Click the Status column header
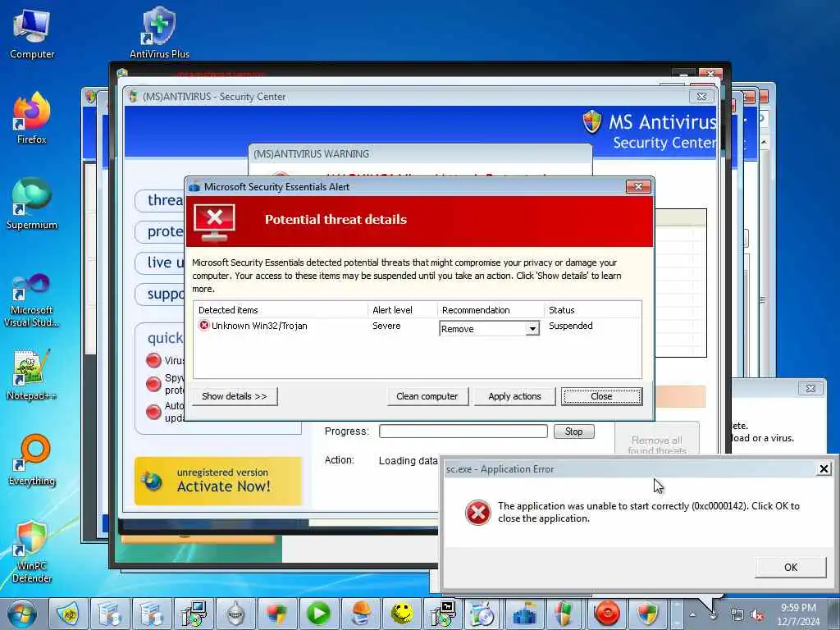The width and height of the screenshot is (840, 630). (592, 309)
